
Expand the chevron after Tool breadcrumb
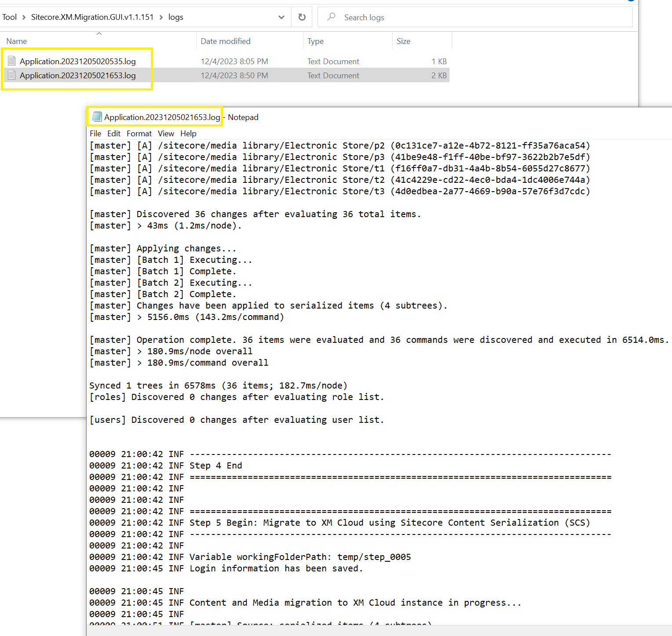tap(24, 17)
